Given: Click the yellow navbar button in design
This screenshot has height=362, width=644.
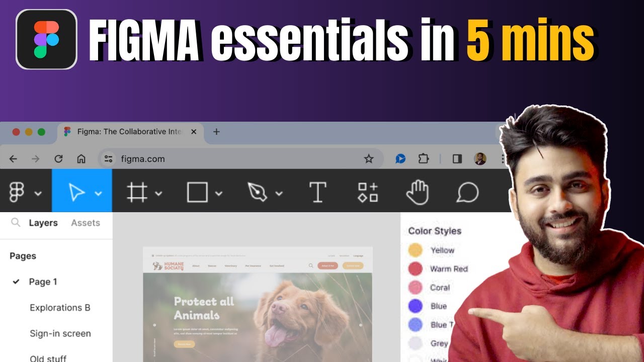Looking at the screenshot, I should [x=353, y=265].
